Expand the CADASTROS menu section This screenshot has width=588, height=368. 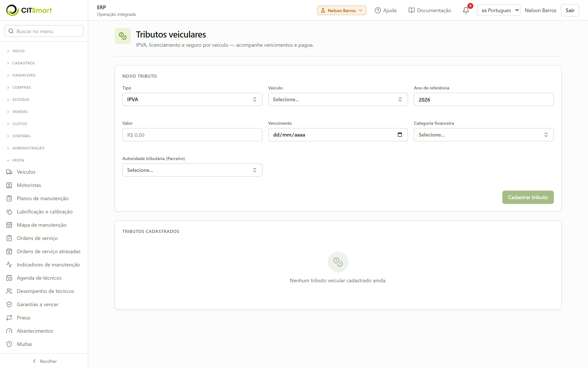click(x=21, y=63)
